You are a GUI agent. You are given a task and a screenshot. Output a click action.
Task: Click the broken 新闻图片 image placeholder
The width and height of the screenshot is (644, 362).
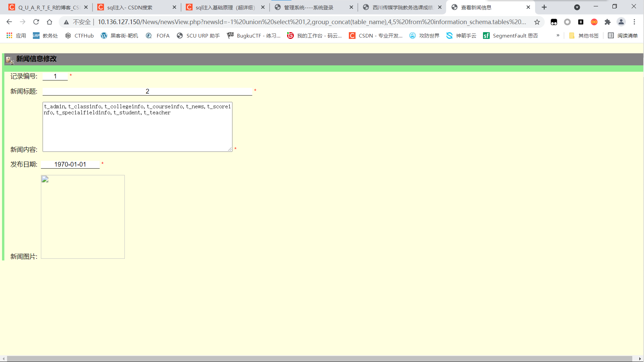point(83,217)
